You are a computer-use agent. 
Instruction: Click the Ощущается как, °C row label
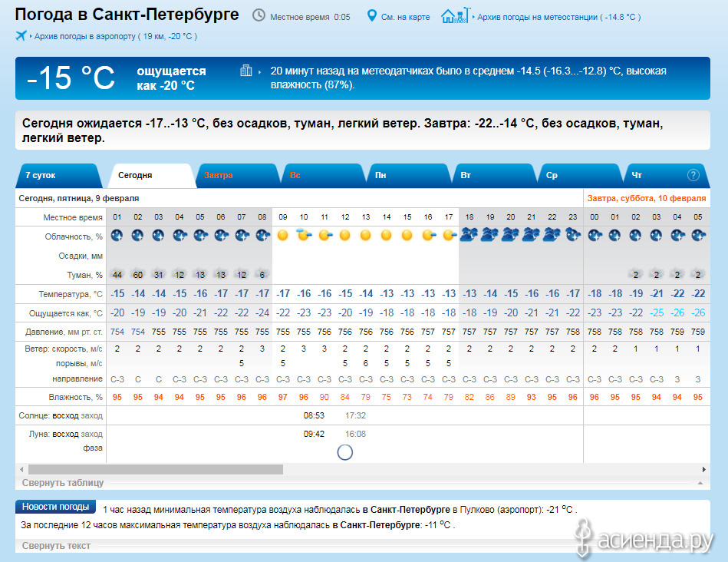[x=66, y=313]
